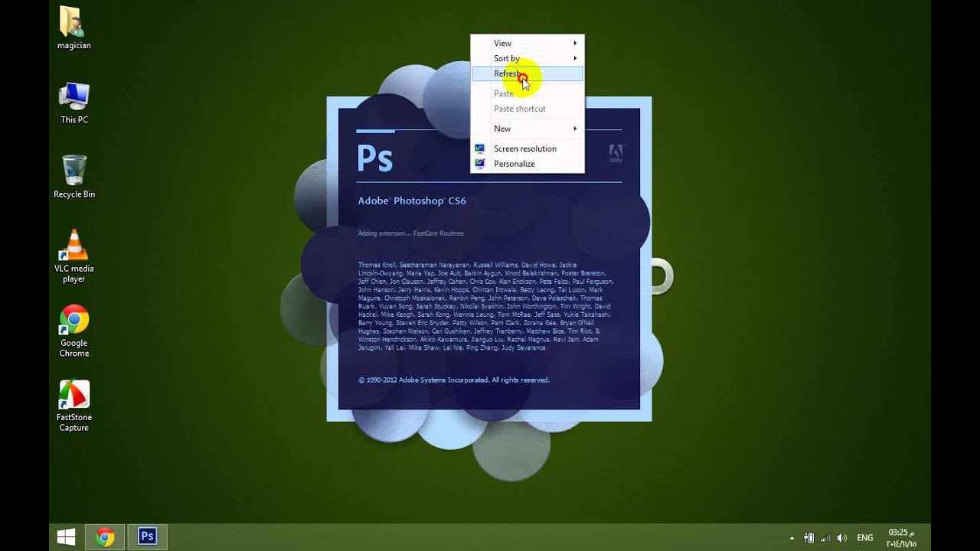Screen dimensions: 980x551
Task: Select the This PC desktop icon
Action: coord(74,103)
